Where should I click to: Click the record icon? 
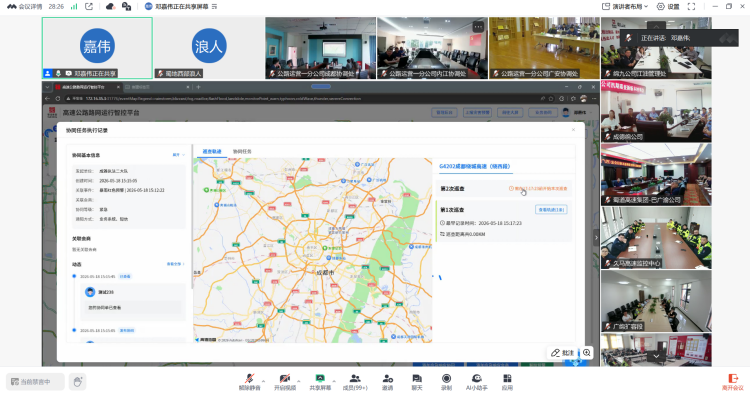446,378
